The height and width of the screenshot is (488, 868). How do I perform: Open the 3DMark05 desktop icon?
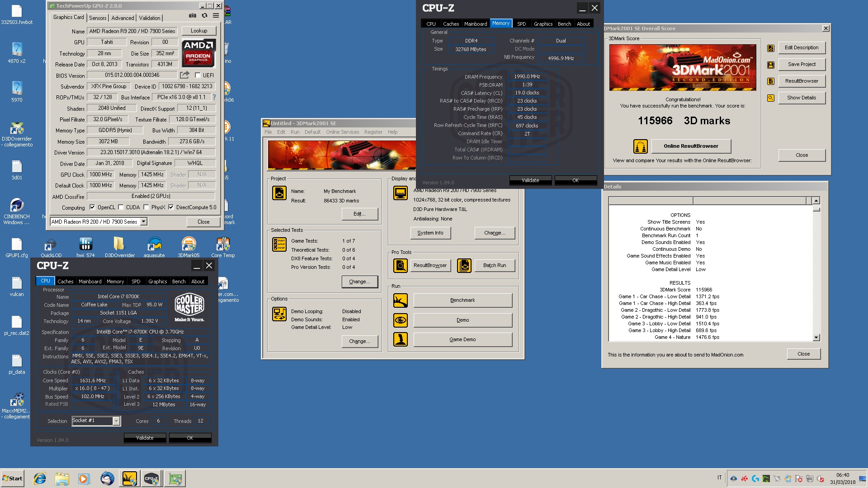[x=189, y=247]
